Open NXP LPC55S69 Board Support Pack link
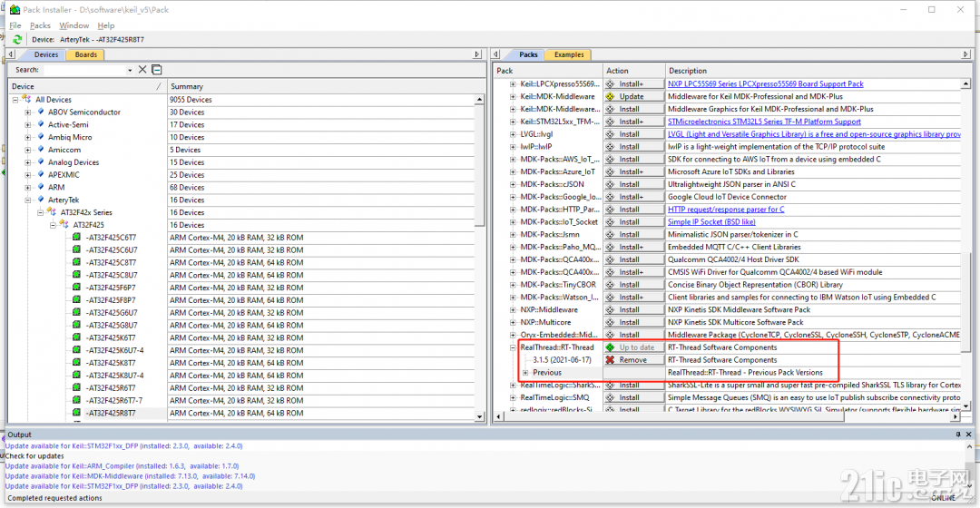The width and height of the screenshot is (980, 508). click(765, 83)
